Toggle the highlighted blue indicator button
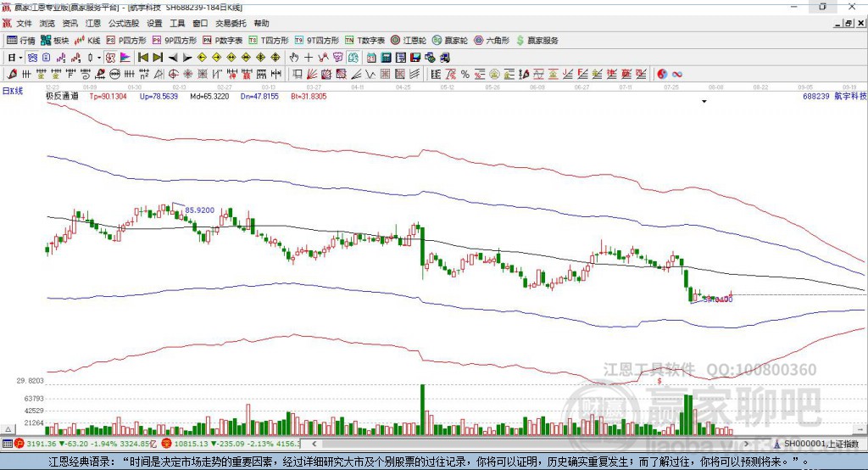 pyautogui.click(x=32, y=57)
